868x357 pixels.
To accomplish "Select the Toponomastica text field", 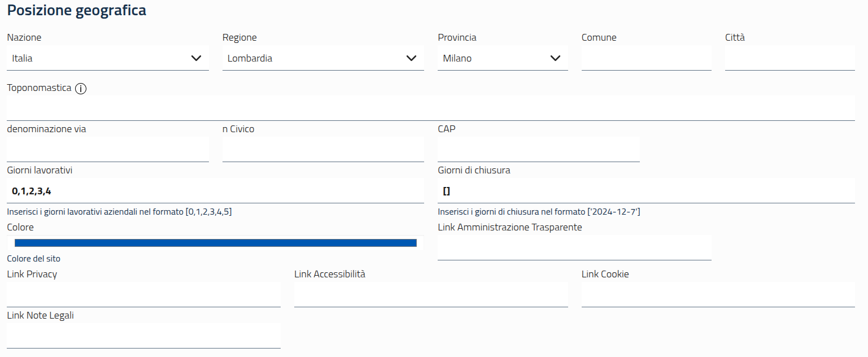I will coord(430,108).
